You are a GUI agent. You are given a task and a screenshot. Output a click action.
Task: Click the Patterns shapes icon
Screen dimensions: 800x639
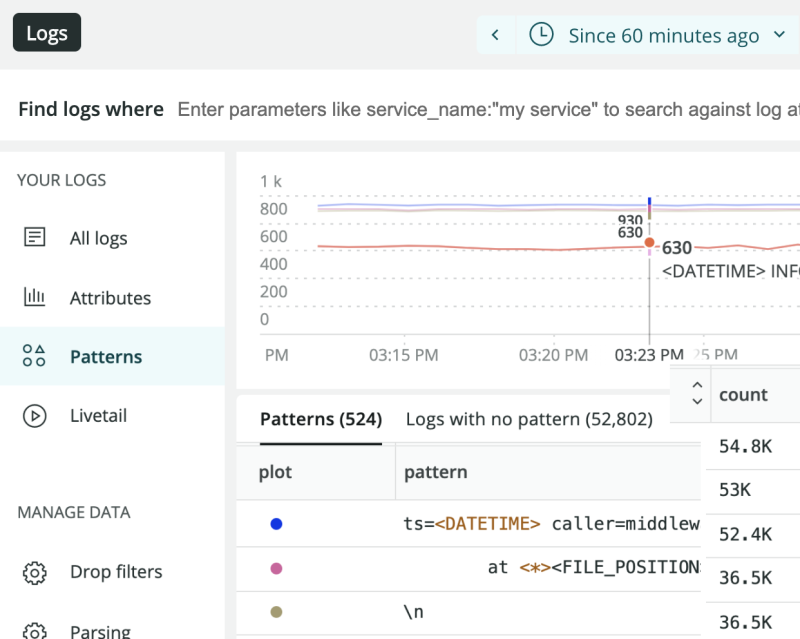coord(35,356)
